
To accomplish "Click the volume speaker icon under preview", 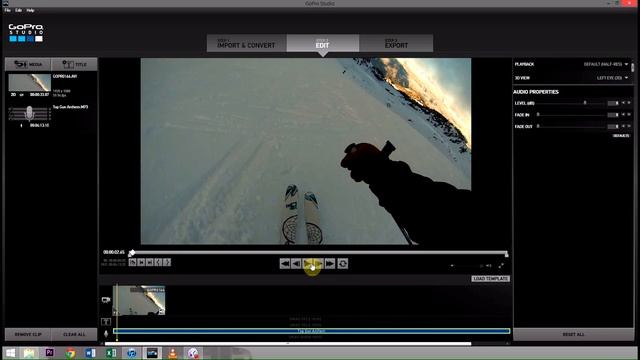I will [488, 266].
